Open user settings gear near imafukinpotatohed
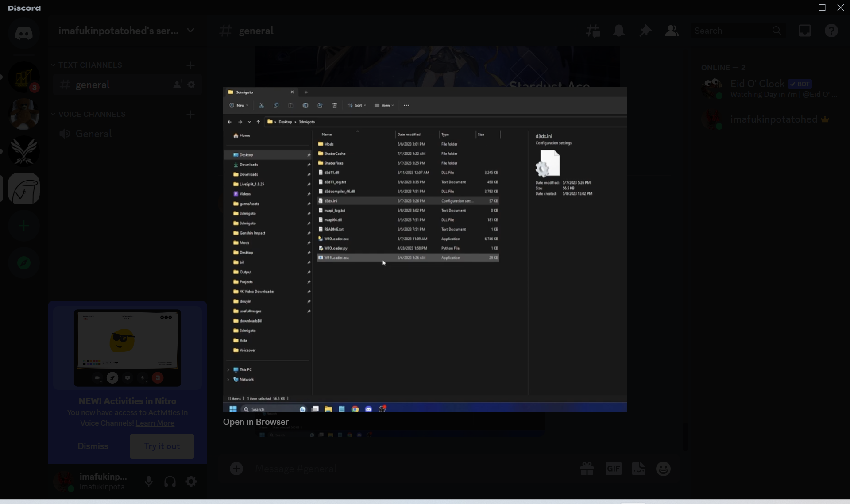The height and width of the screenshot is (504, 850). (x=191, y=481)
